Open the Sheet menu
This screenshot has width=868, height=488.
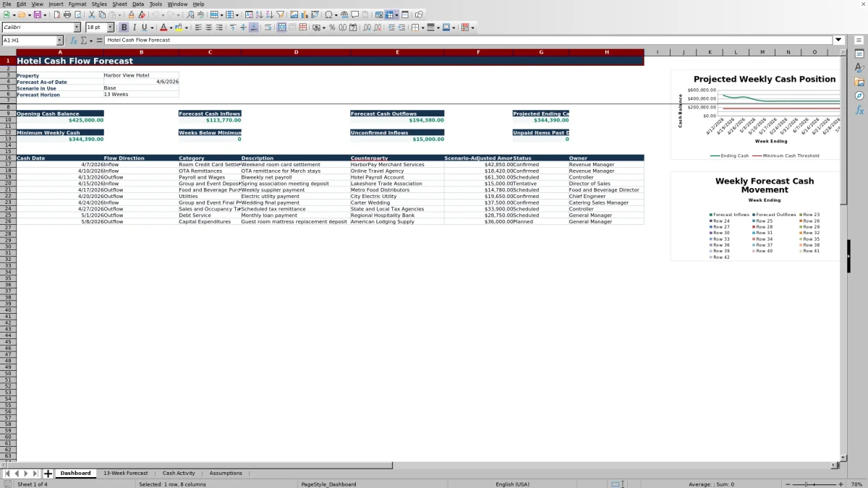(119, 4)
